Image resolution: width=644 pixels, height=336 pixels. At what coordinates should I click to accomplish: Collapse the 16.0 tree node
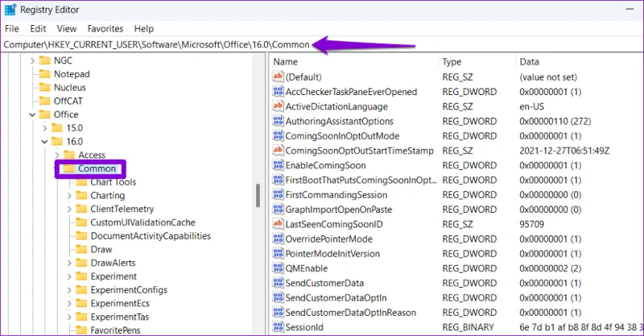(x=45, y=142)
